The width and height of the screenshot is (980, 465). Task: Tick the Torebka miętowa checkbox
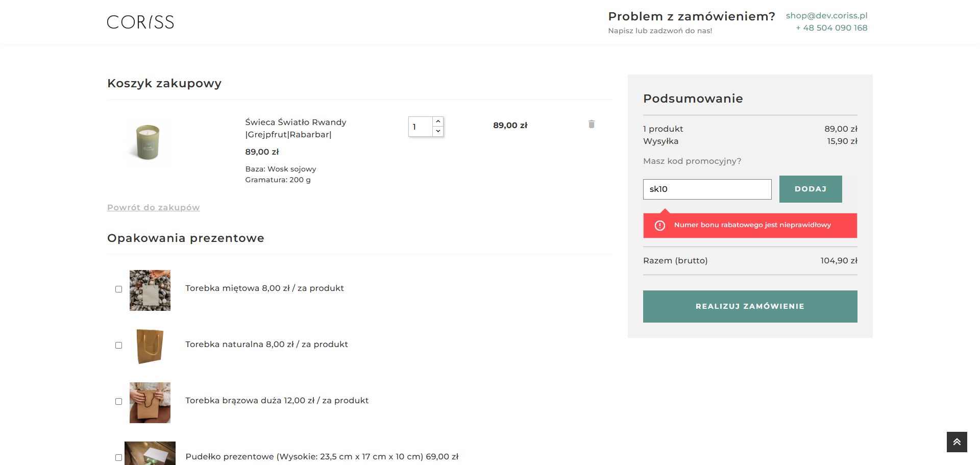pyautogui.click(x=119, y=289)
